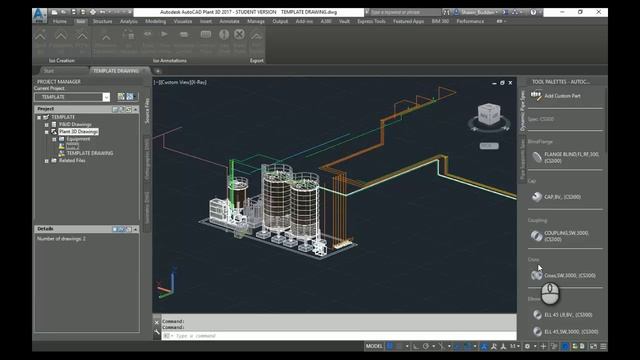Collapse the TEMPLATE root tree node
The width and height of the screenshot is (640, 360).
(39, 118)
